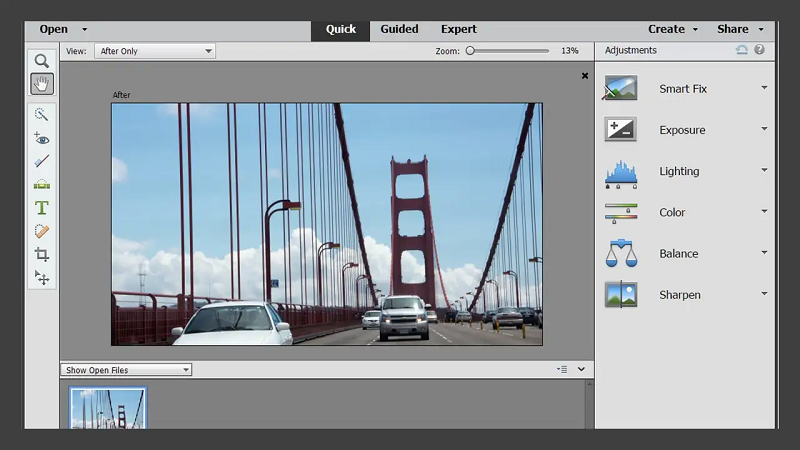Select the Straighten tool
The width and height of the screenshot is (800, 450).
(41, 184)
